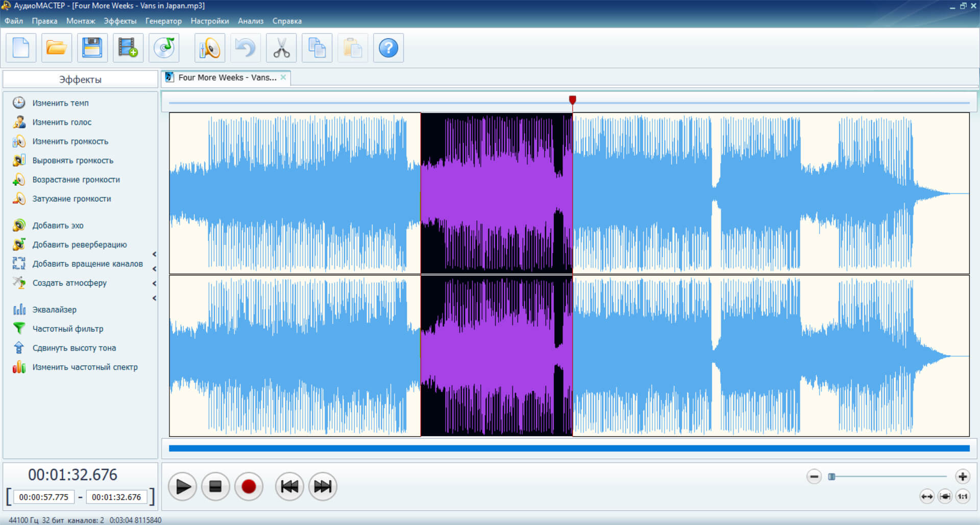
Task: Set zoom to 1:1 scale
Action: click(x=963, y=496)
